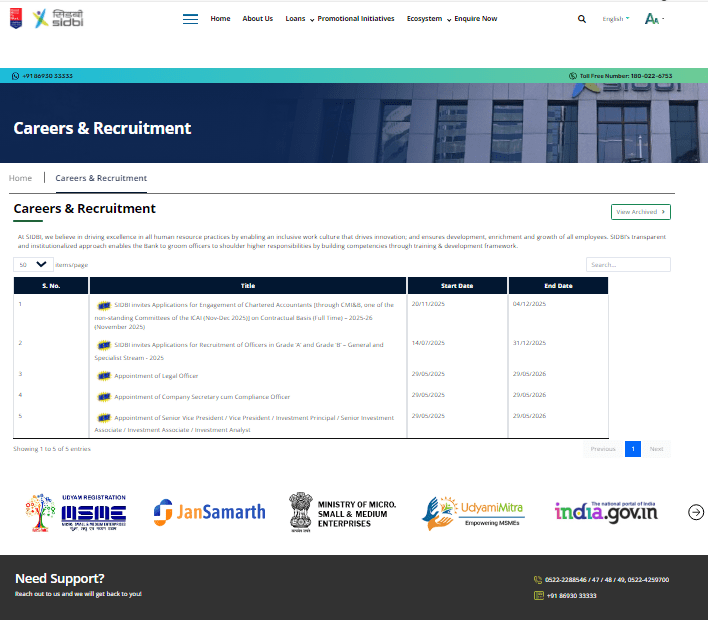Click the Previous pagination button

[603, 449]
